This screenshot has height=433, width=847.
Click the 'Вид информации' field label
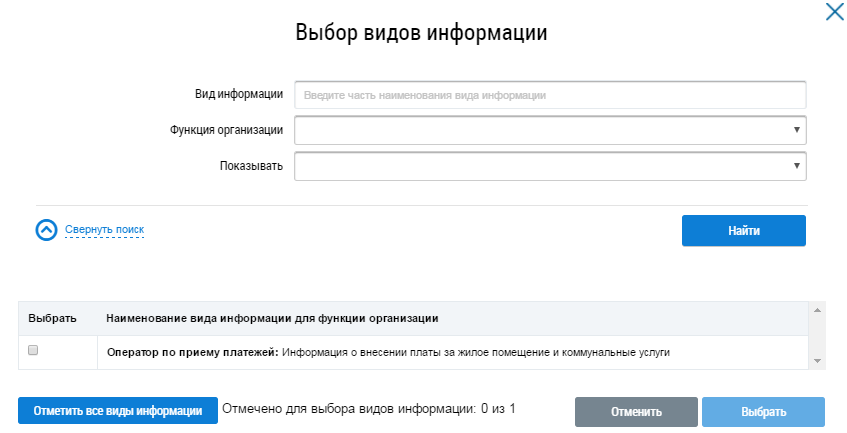point(238,94)
